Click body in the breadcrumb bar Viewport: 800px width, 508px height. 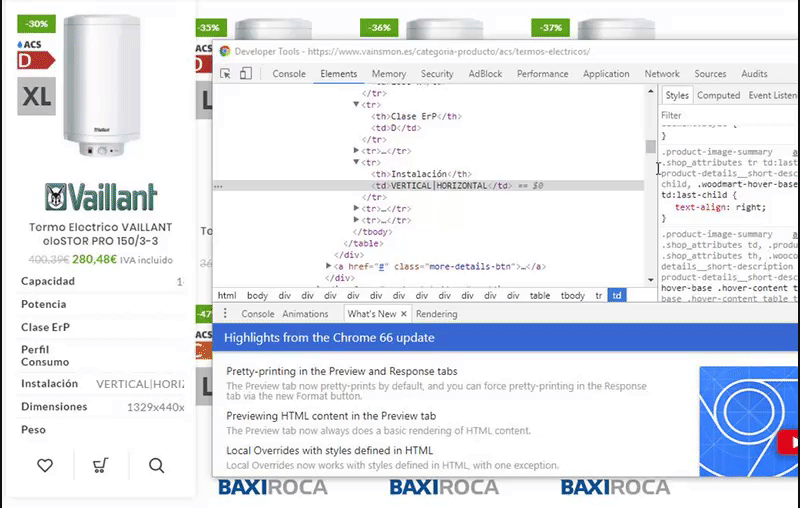click(x=257, y=295)
